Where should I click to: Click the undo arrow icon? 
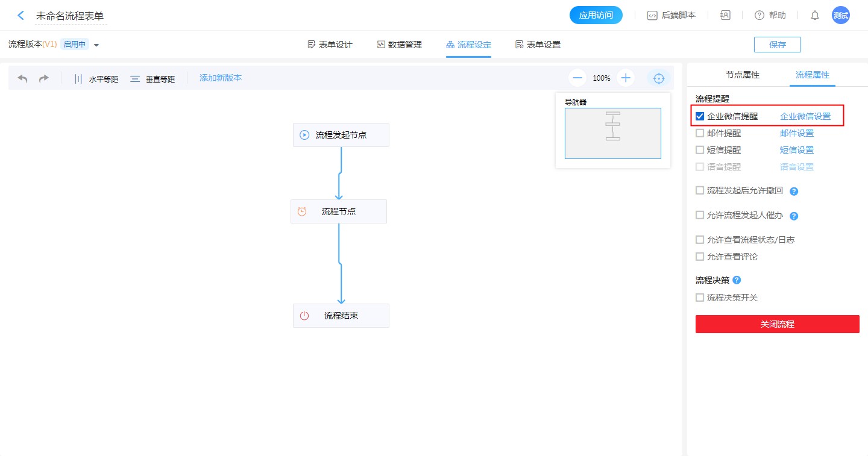23,78
